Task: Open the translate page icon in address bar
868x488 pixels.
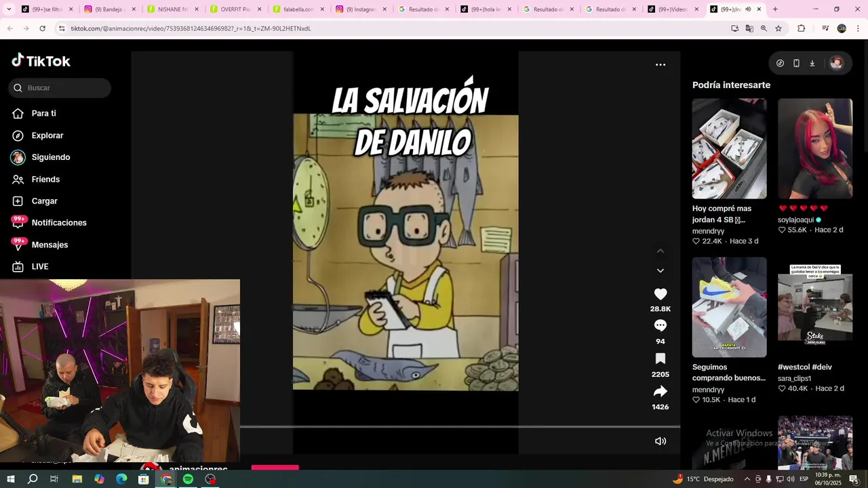Action: tap(749, 28)
